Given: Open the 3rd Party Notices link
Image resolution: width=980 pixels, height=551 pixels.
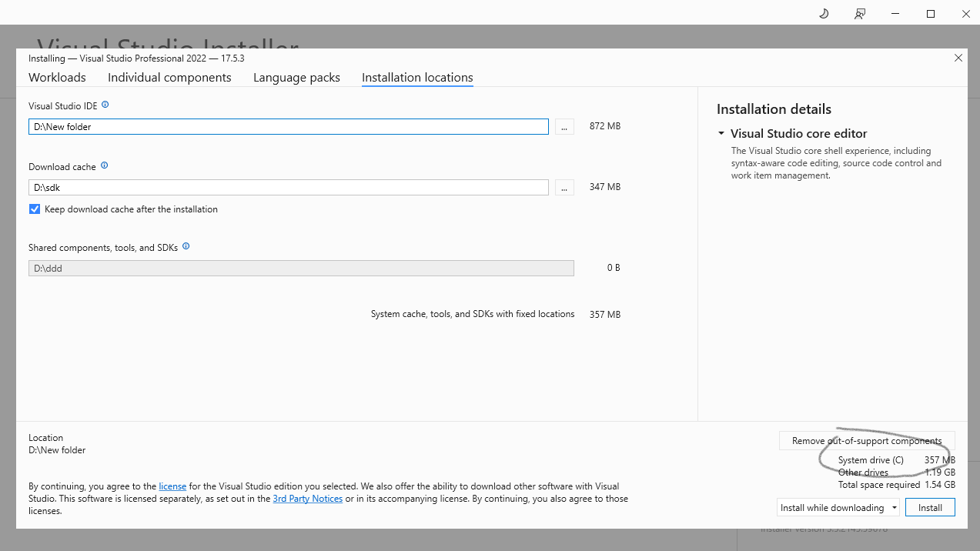Looking at the screenshot, I should (307, 499).
